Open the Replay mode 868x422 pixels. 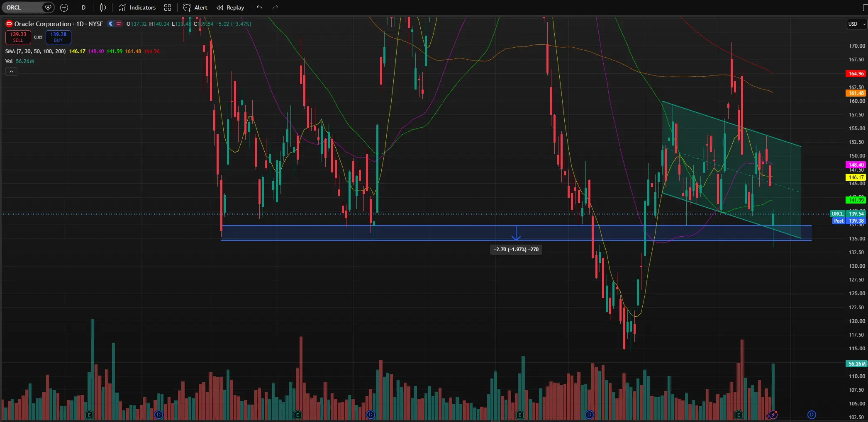pos(230,7)
